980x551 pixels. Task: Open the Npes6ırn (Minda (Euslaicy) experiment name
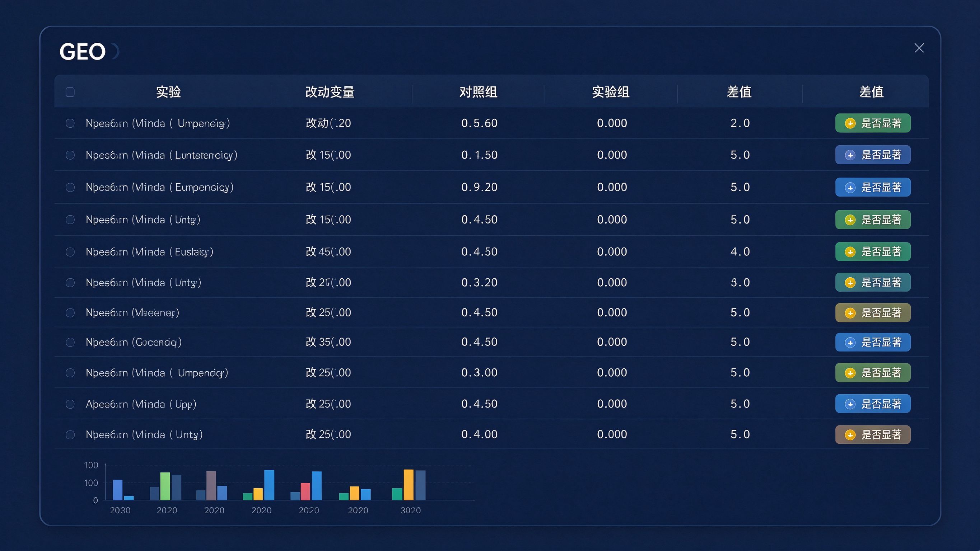click(x=149, y=252)
